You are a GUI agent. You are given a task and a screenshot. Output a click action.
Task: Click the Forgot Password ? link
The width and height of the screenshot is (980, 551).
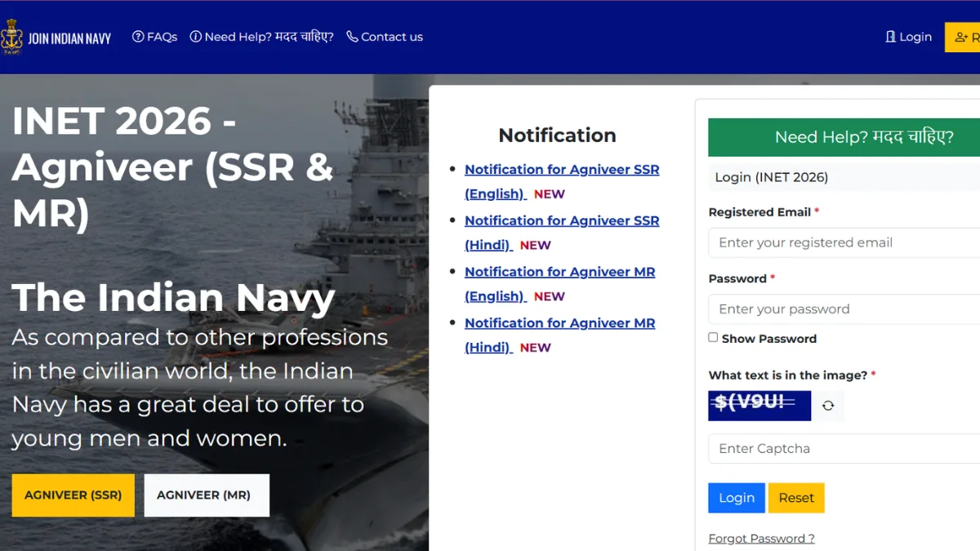click(761, 539)
